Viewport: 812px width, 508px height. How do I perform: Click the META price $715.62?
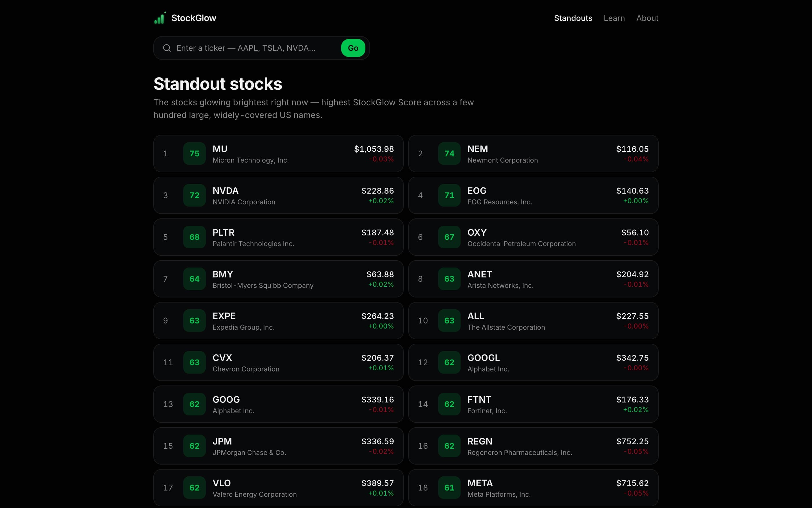tap(632, 483)
